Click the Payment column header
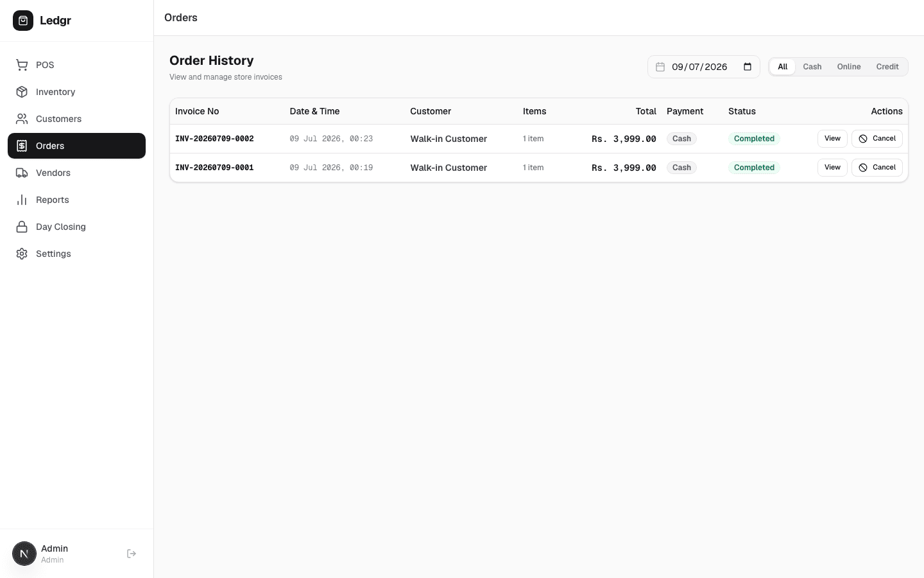Image resolution: width=924 pixels, height=578 pixels. pyautogui.click(x=685, y=111)
